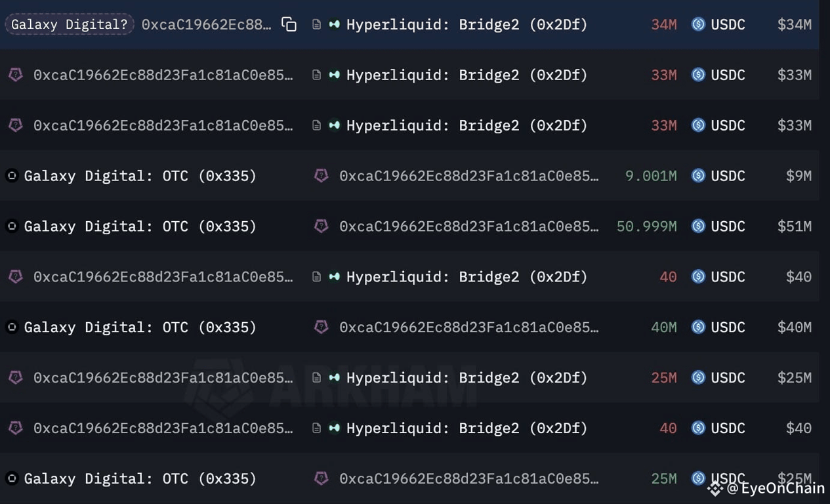The width and height of the screenshot is (830, 504).
Task: Click the contract document icon in the red 25M row
Action: (x=316, y=377)
